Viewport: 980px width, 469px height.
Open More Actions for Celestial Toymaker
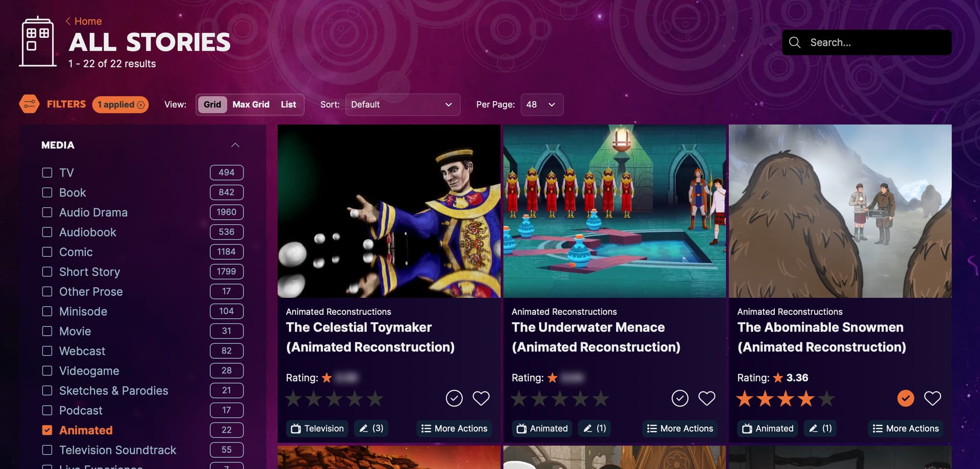coord(454,429)
